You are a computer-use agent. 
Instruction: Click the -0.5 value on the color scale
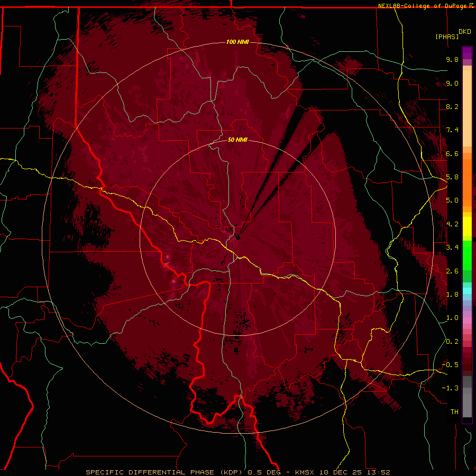click(450, 364)
